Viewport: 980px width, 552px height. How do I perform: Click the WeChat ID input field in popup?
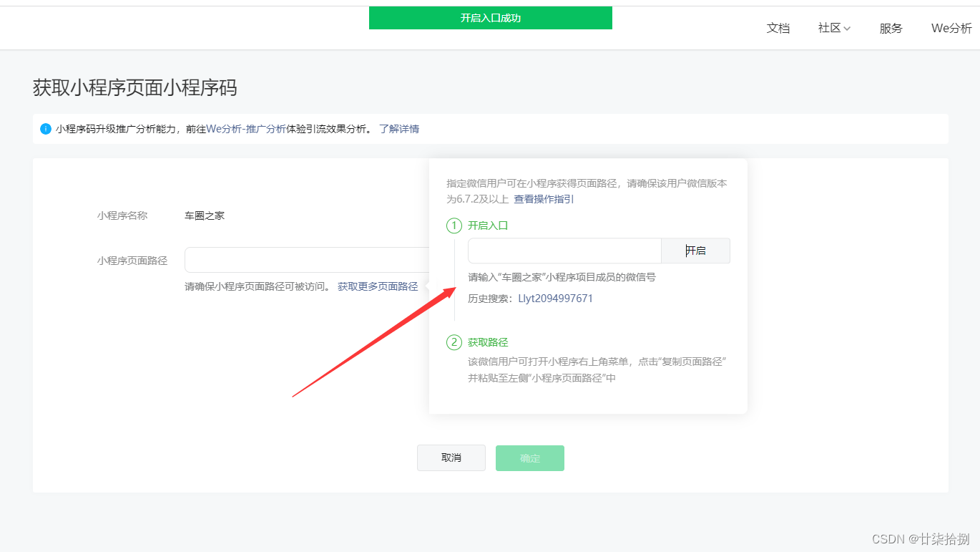[564, 251]
